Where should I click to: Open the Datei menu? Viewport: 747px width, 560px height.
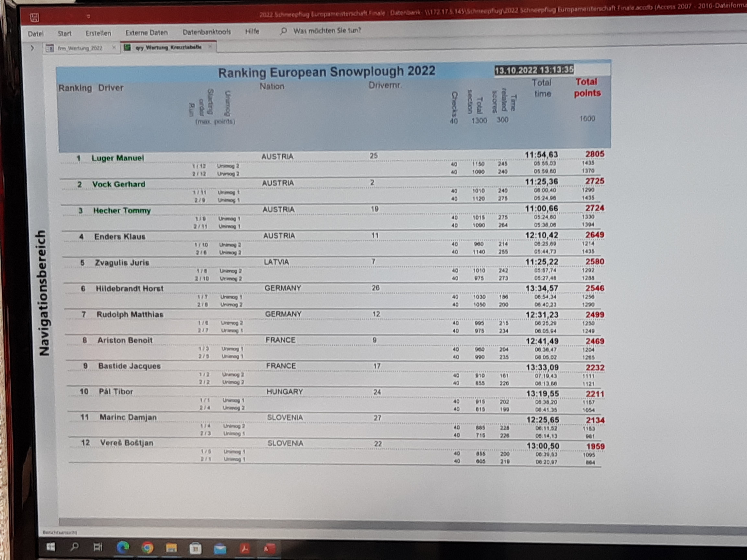[36, 34]
